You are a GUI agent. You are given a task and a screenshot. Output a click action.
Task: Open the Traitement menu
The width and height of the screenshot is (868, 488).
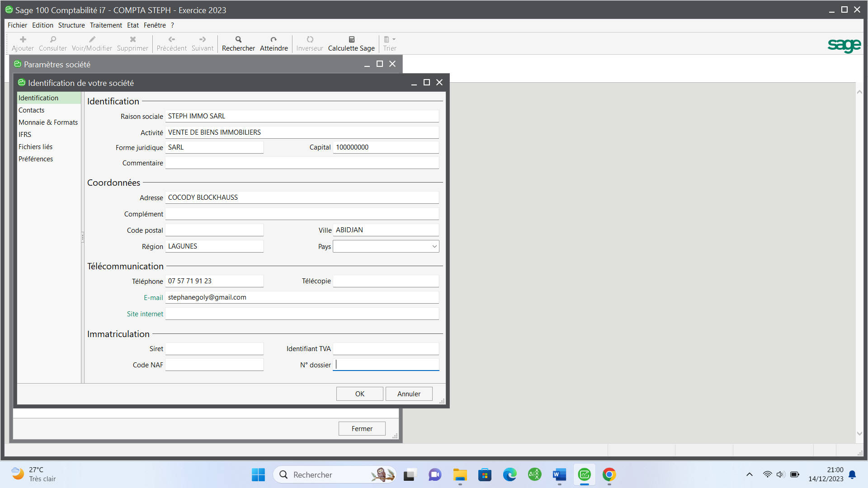click(106, 25)
